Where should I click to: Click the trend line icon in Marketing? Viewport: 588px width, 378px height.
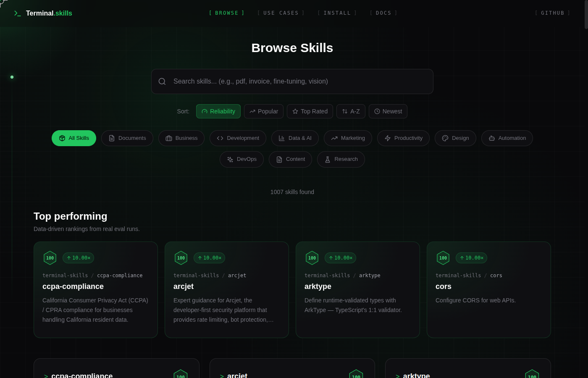(x=334, y=138)
